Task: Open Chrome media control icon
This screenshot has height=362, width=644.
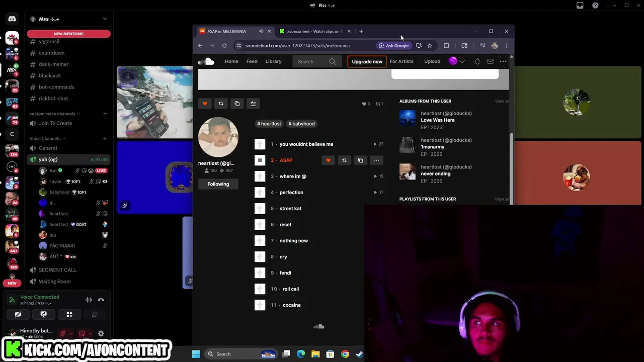Action: [482, 46]
